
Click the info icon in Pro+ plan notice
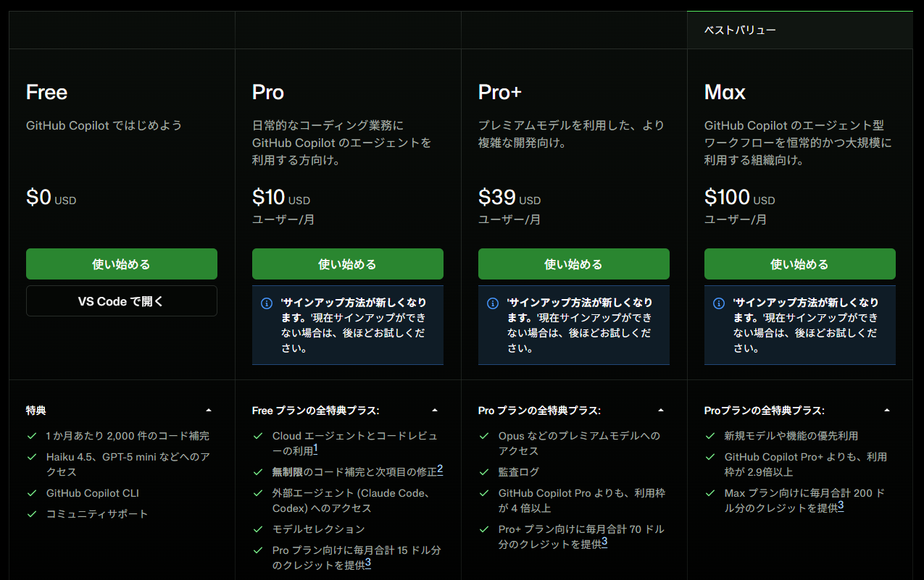(493, 303)
